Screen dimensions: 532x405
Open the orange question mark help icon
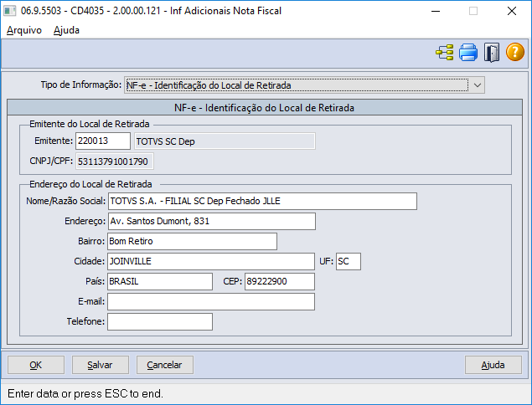point(515,52)
